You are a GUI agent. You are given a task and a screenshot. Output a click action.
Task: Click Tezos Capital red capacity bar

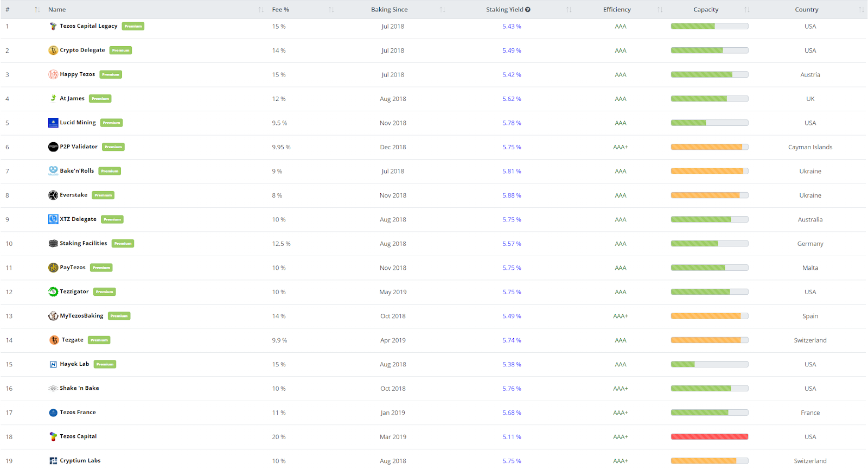[x=710, y=436]
